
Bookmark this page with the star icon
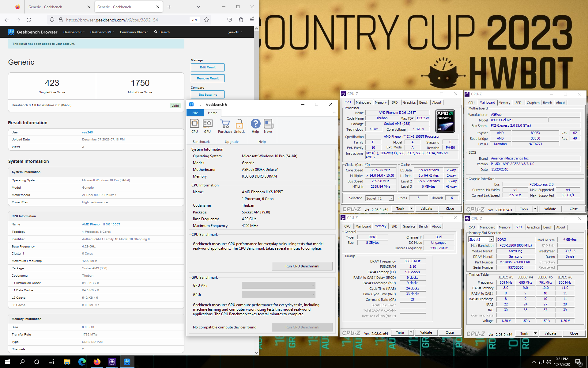pos(206,20)
